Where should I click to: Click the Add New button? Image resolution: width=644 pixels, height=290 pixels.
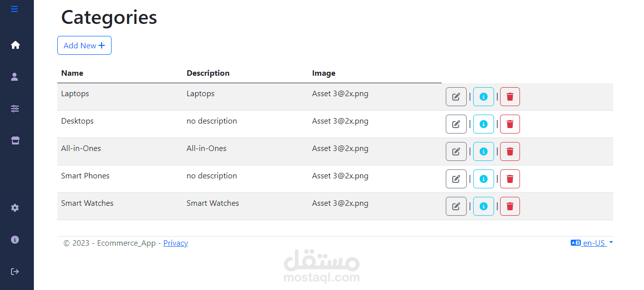coord(84,45)
